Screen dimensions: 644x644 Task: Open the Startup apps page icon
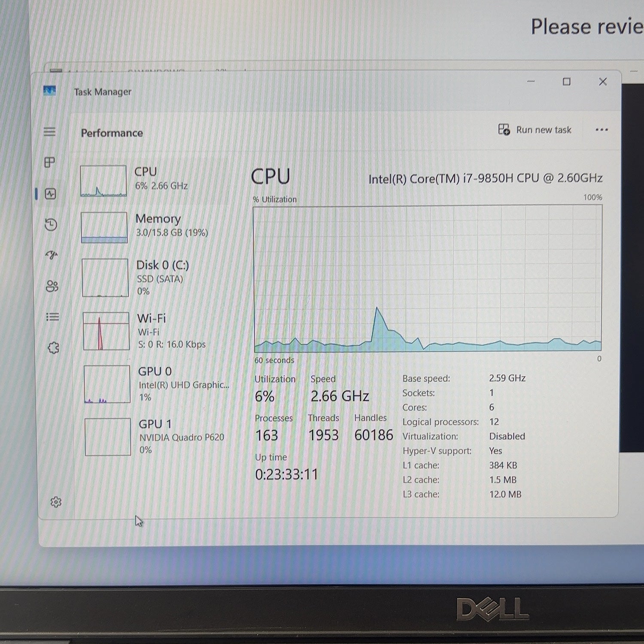pyautogui.click(x=52, y=255)
